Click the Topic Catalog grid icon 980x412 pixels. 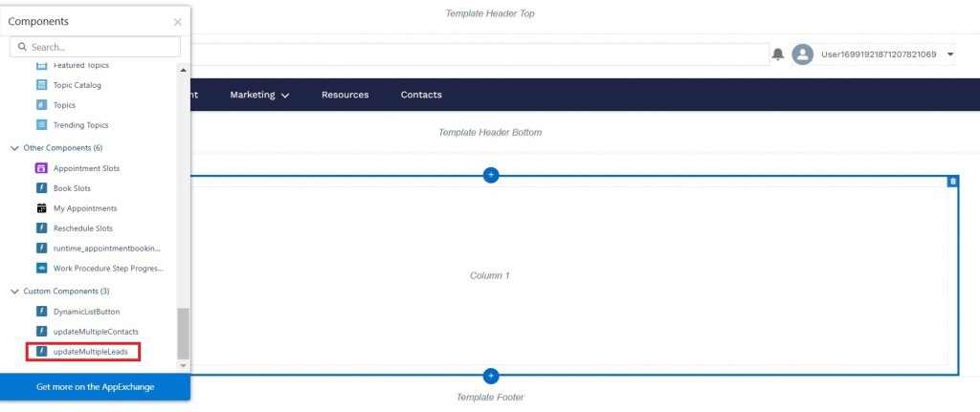[42, 85]
